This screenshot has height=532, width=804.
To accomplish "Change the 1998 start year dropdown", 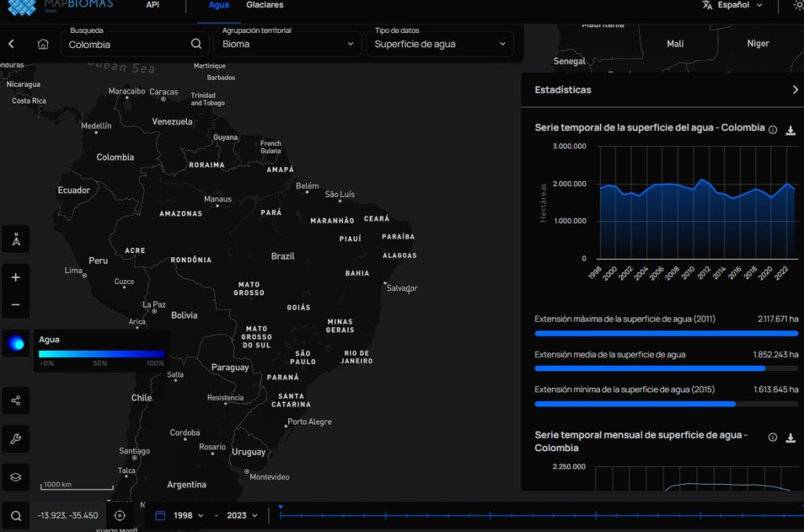I will tap(188, 516).
